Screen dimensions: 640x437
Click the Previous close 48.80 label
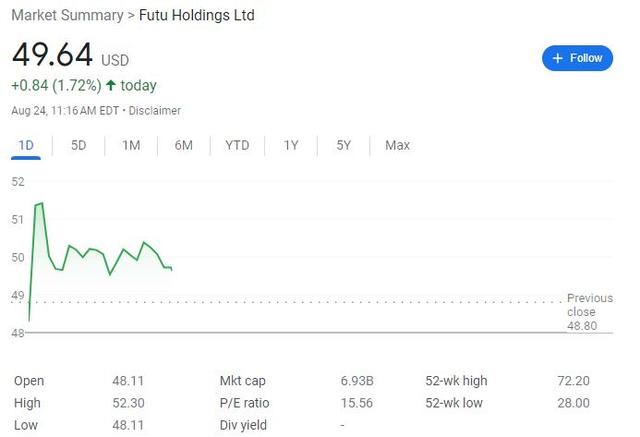pyautogui.click(x=589, y=312)
